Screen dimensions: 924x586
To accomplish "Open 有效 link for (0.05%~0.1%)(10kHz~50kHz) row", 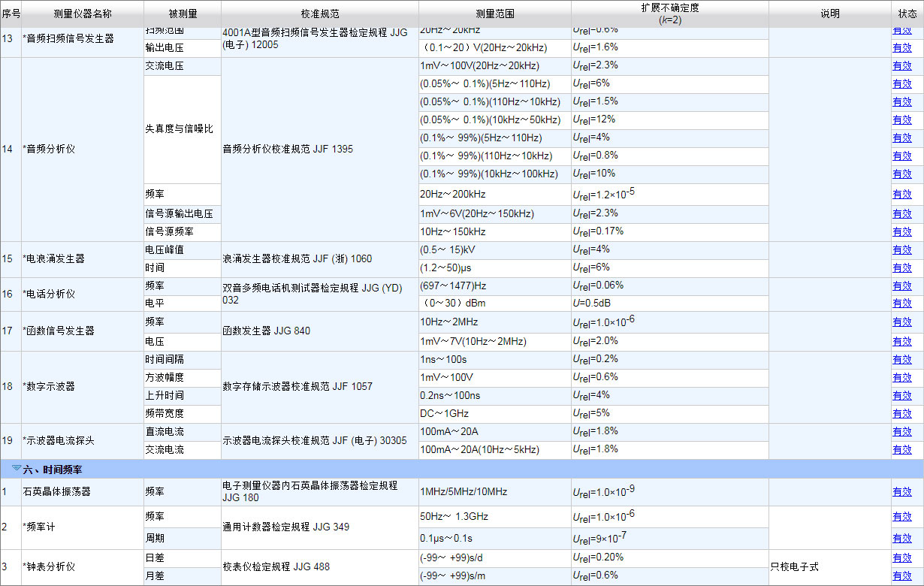I will (x=901, y=120).
